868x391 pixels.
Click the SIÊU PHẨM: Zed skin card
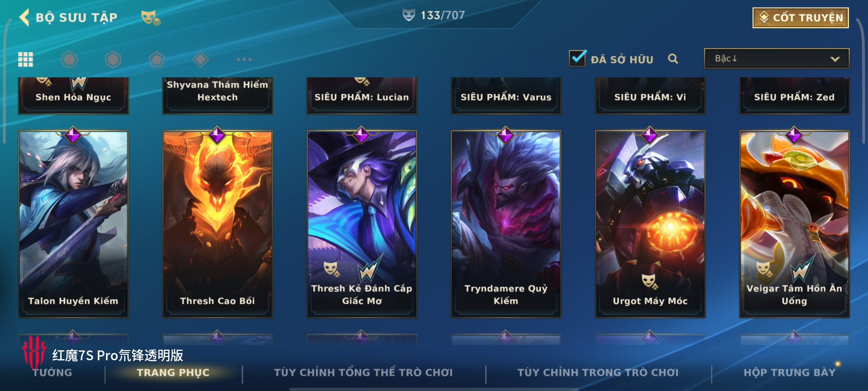coord(795,96)
